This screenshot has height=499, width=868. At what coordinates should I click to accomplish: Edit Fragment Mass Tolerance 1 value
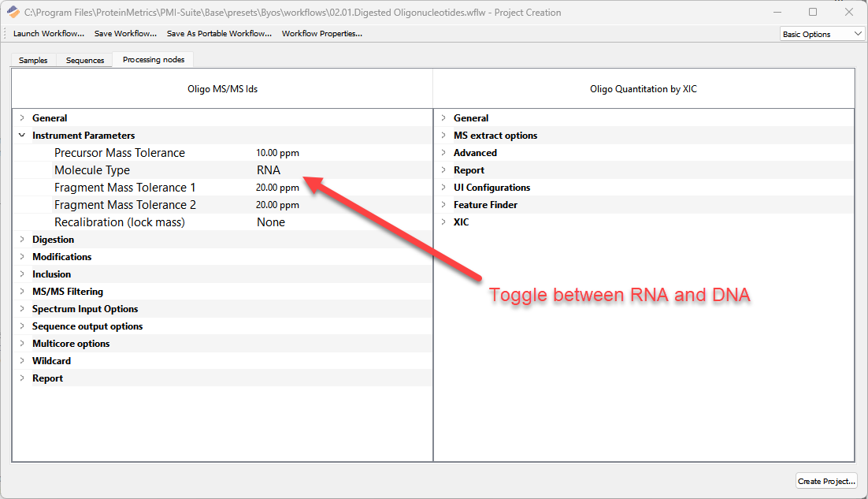tap(277, 188)
